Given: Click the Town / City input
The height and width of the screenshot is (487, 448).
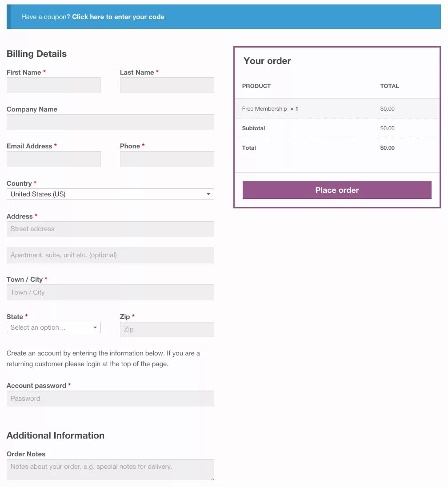Looking at the screenshot, I should point(110,292).
